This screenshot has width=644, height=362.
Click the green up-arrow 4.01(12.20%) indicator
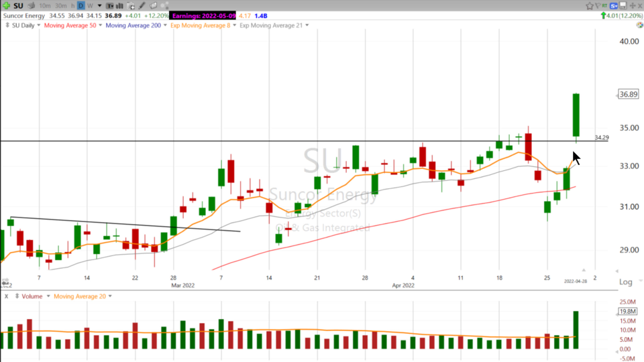click(x=621, y=15)
